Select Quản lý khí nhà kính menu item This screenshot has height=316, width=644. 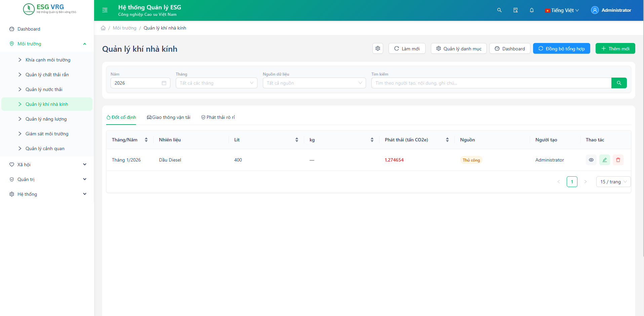[47, 104]
